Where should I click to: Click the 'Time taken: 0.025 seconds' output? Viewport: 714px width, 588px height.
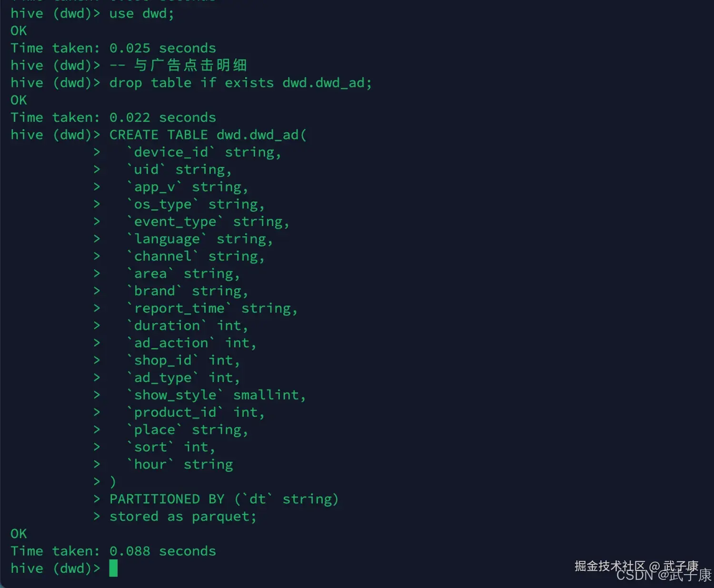pyautogui.click(x=113, y=48)
